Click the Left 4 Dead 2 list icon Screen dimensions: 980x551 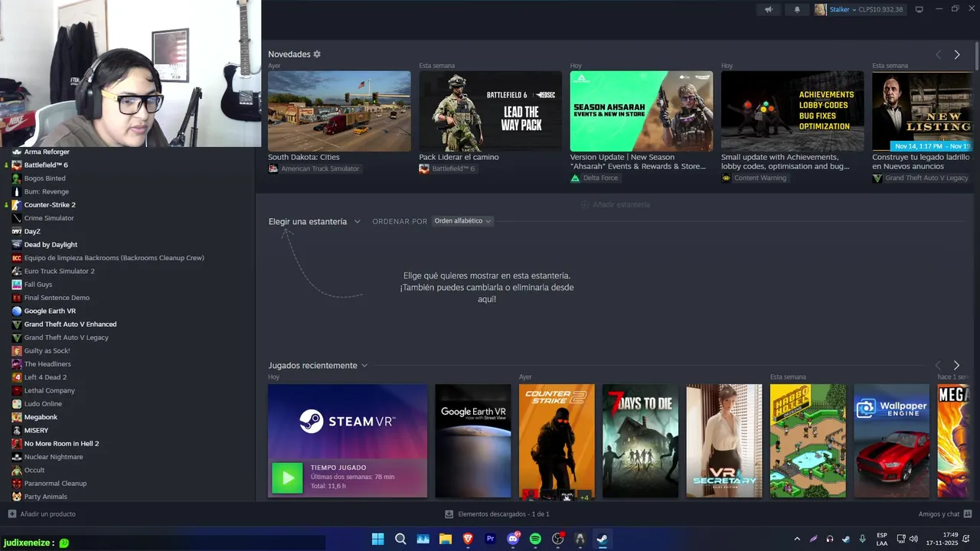pyautogui.click(x=17, y=377)
